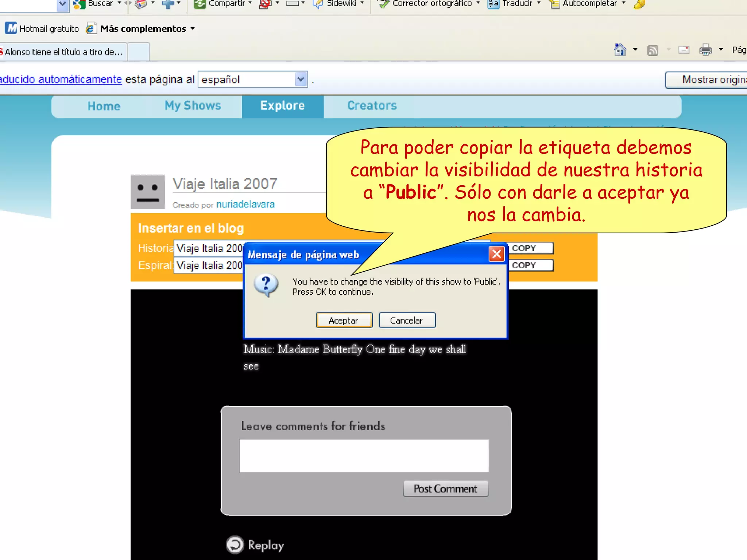
Task: Click the question mark dialog icon
Action: coord(266,285)
